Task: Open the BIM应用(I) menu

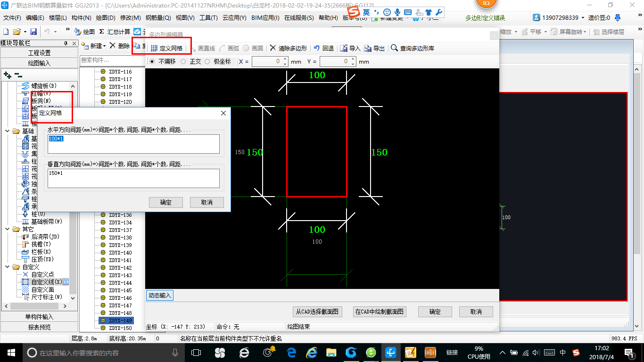Action: coord(265,18)
